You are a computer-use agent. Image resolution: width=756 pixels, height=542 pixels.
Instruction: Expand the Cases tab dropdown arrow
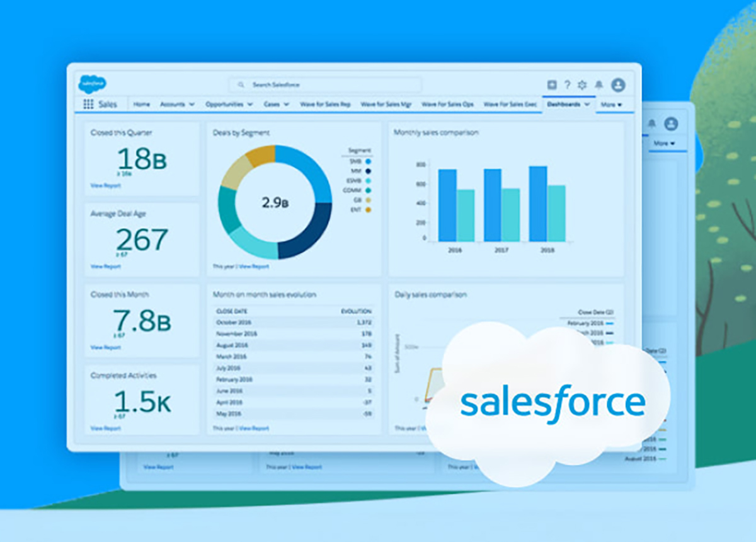(x=286, y=105)
